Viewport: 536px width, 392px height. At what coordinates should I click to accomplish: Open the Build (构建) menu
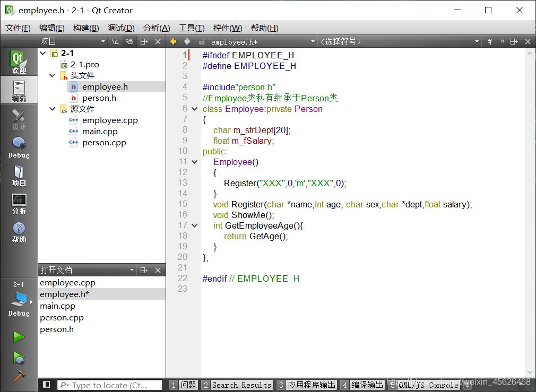click(x=86, y=28)
